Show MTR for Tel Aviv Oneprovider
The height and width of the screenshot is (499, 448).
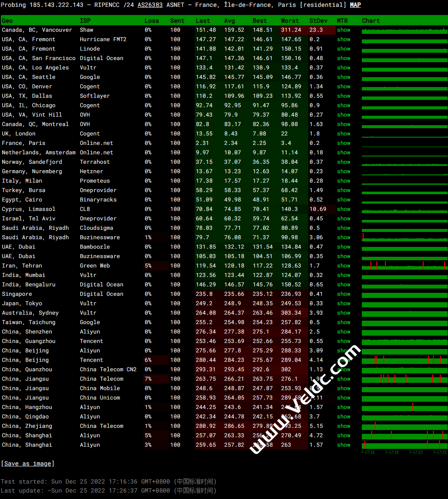coord(344,219)
